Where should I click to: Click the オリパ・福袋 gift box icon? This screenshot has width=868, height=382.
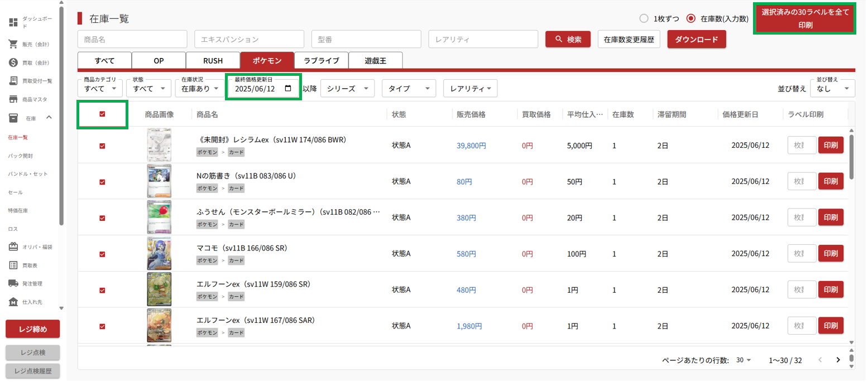tap(13, 246)
